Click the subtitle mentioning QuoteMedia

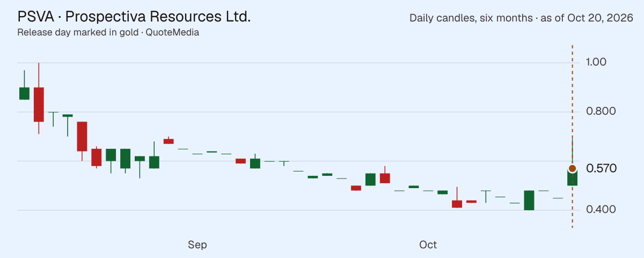(108, 32)
